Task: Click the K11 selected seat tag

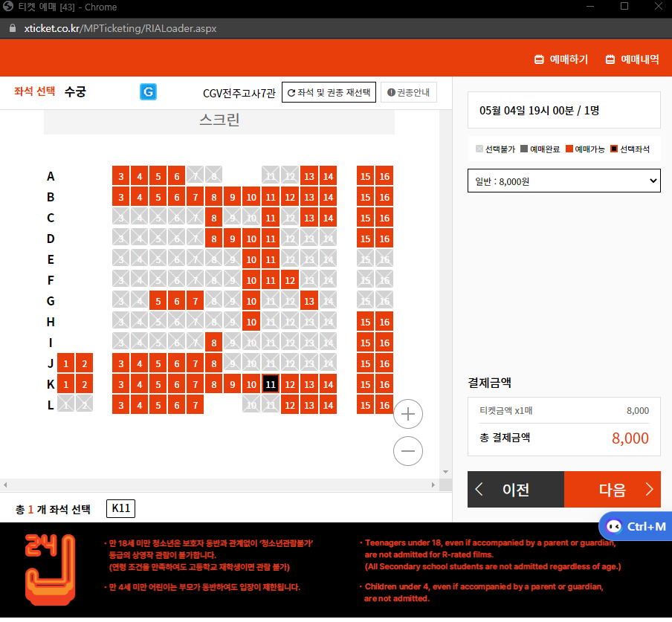Action: [121, 508]
